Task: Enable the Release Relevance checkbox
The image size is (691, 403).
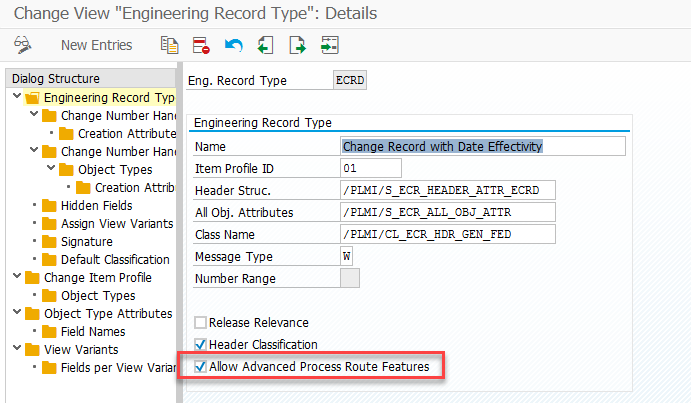Action: point(201,323)
